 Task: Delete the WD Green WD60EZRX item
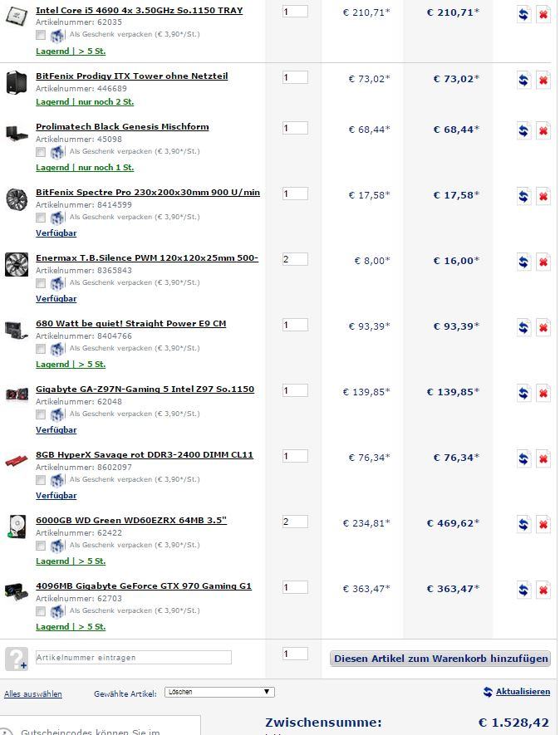543,525
